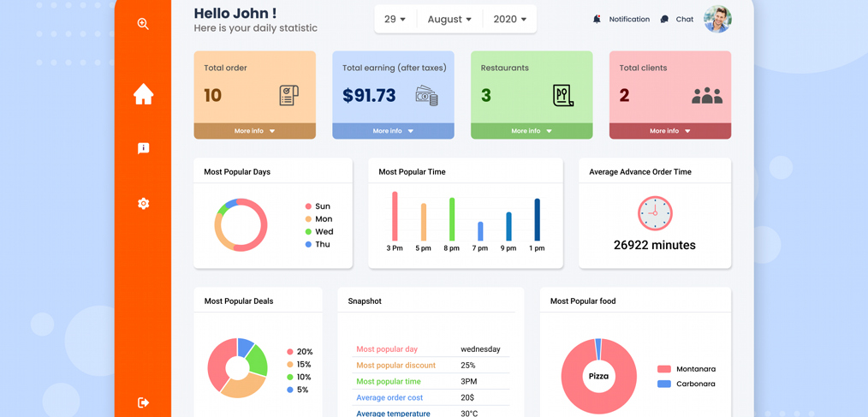Click the Carbonara legend swatch

664,384
